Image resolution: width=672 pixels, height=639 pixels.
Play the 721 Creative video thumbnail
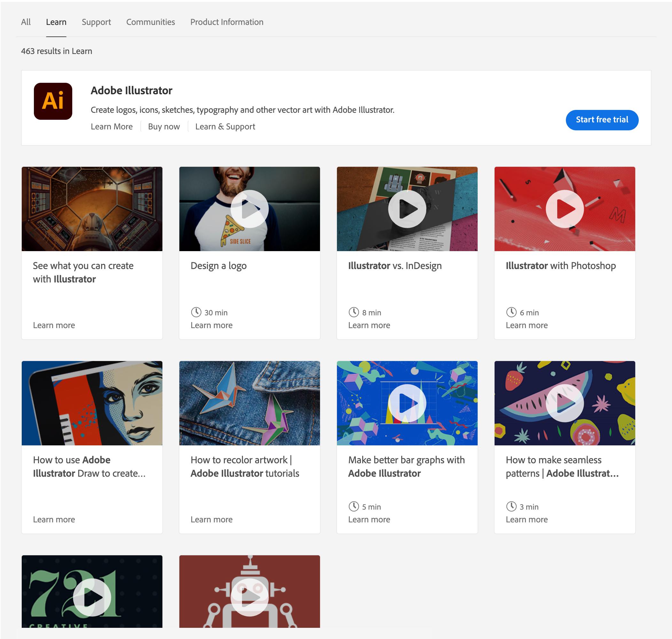click(x=92, y=597)
